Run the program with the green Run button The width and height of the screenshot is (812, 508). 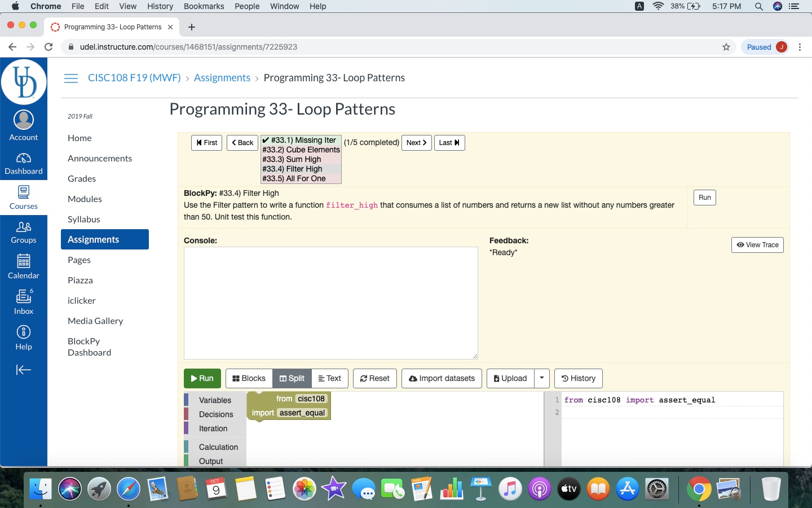pyautogui.click(x=202, y=378)
